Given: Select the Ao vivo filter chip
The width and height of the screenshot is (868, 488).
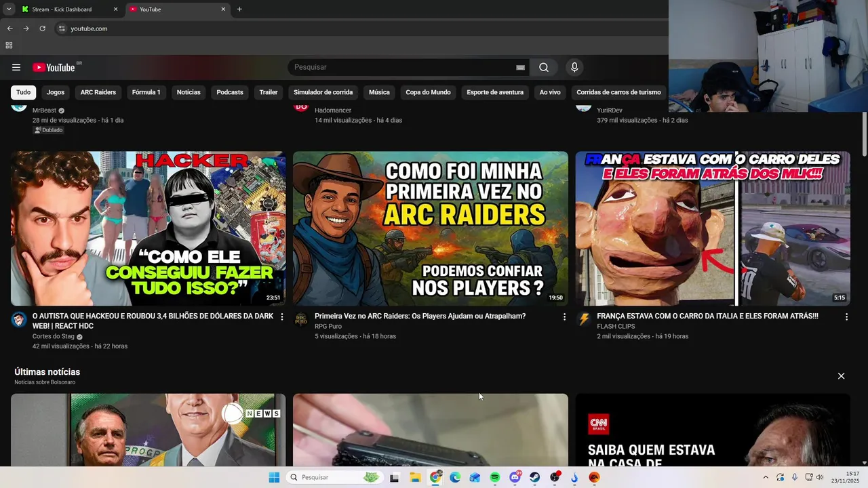Looking at the screenshot, I should [550, 92].
